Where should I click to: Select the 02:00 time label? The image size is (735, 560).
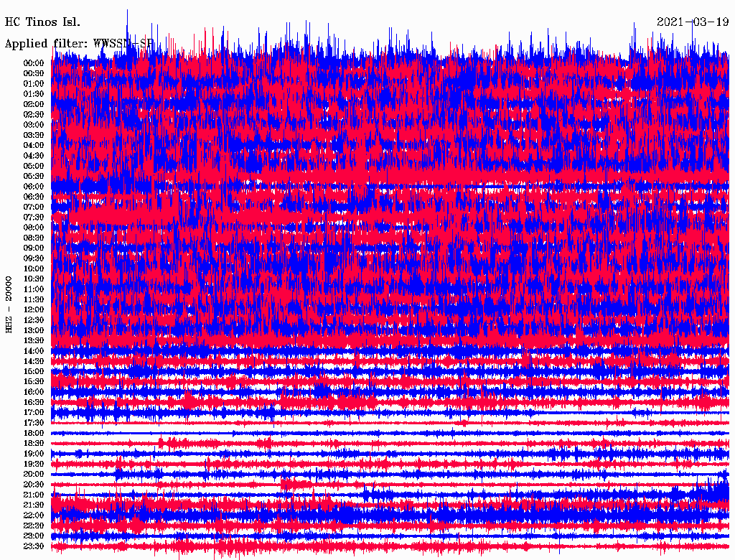coord(34,104)
